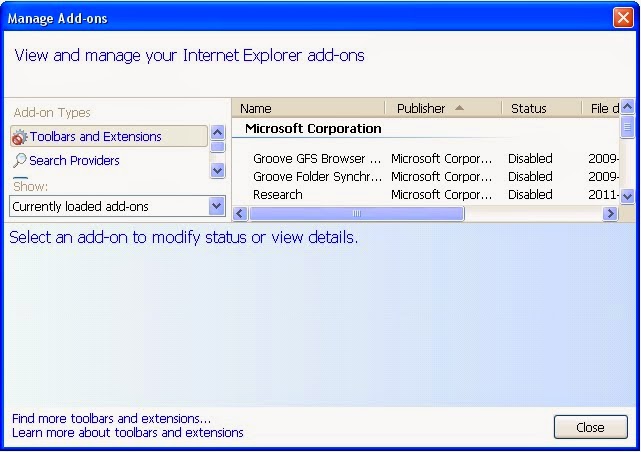
Task: Click the File date column header
Action: point(601,108)
